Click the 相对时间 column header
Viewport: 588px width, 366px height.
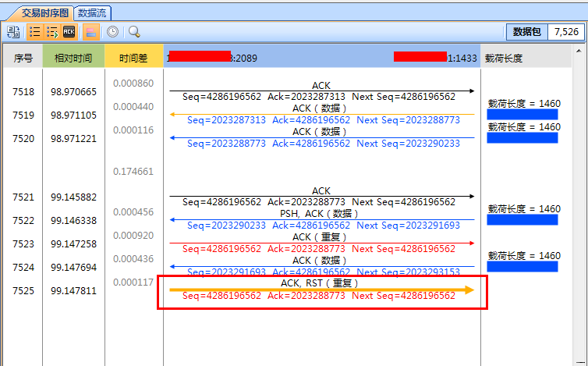73,58
